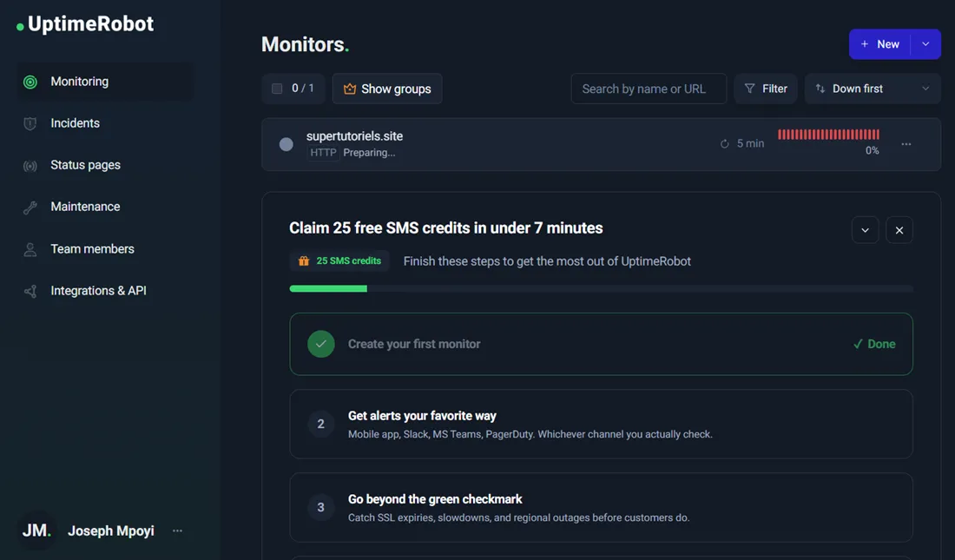Click the onboarding progress bar

tap(601, 289)
